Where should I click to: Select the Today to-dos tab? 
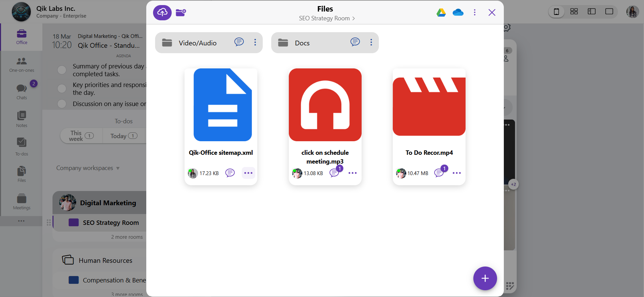pyautogui.click(x=124, y=136)
